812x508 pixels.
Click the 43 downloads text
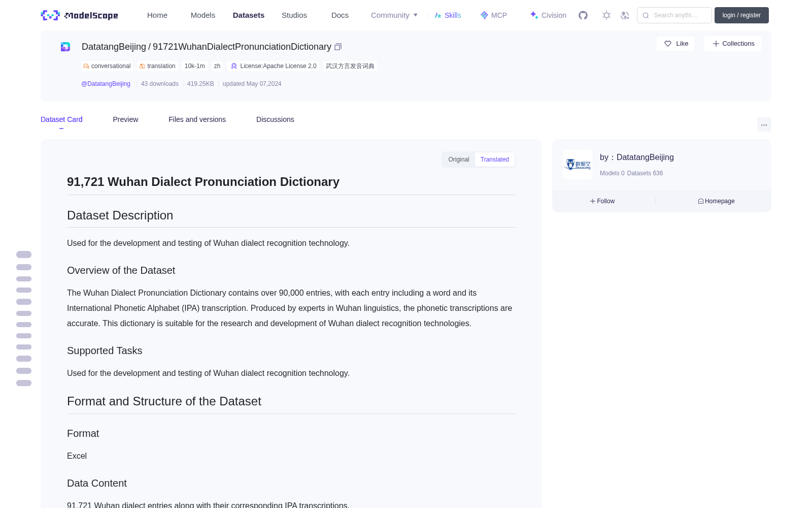[160, 84]
